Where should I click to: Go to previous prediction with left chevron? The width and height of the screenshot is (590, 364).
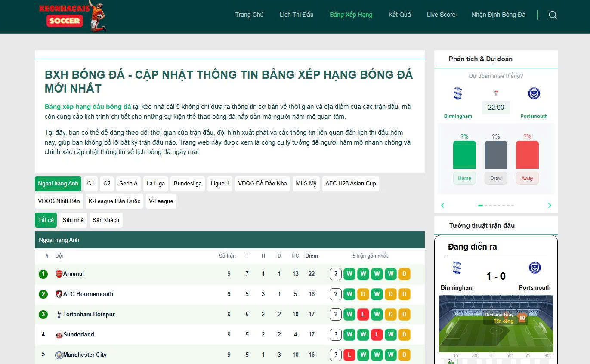pos(442,205)
